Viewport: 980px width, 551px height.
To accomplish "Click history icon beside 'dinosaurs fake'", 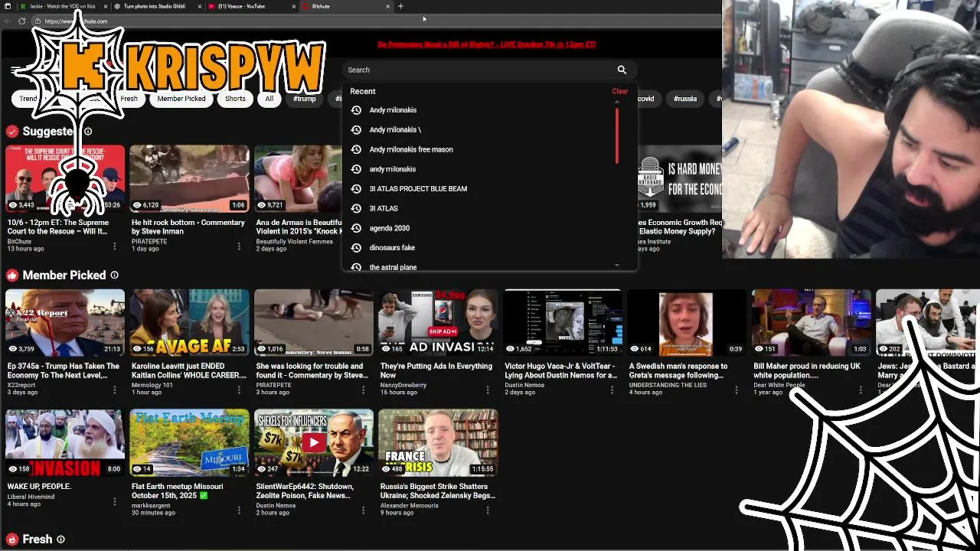I will [x=356, y=247].
